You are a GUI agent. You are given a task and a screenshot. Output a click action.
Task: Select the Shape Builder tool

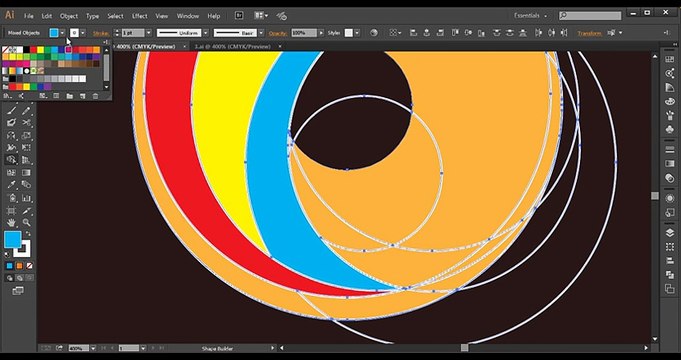(x=12, y=160)
